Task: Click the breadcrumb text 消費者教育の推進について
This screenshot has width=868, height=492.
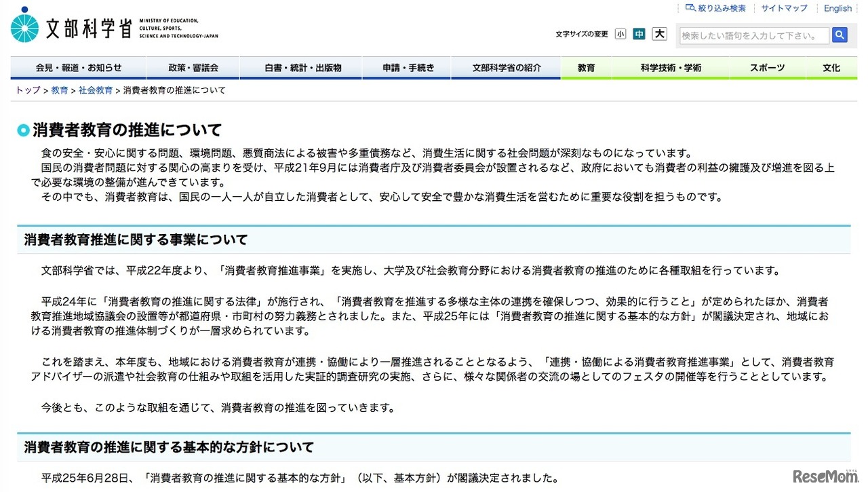Action: 174,90
